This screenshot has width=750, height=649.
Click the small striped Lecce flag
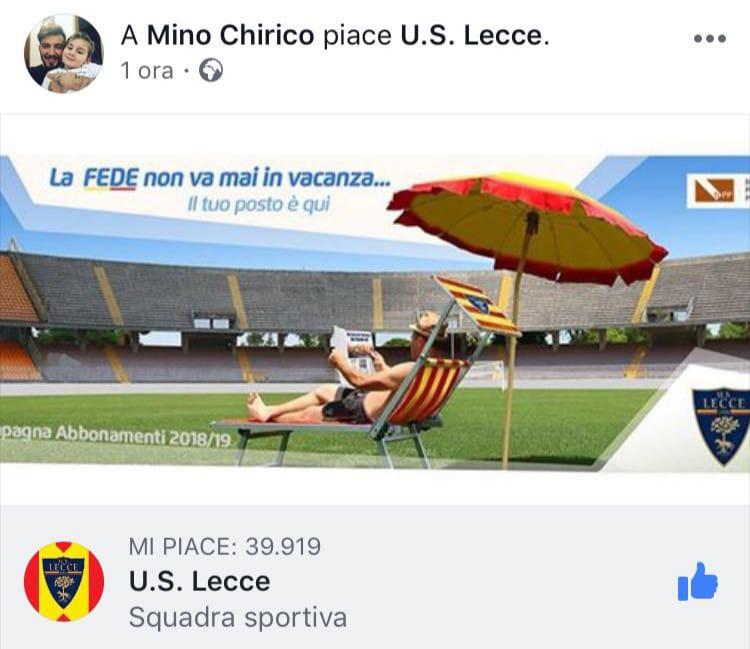[477, 304]
